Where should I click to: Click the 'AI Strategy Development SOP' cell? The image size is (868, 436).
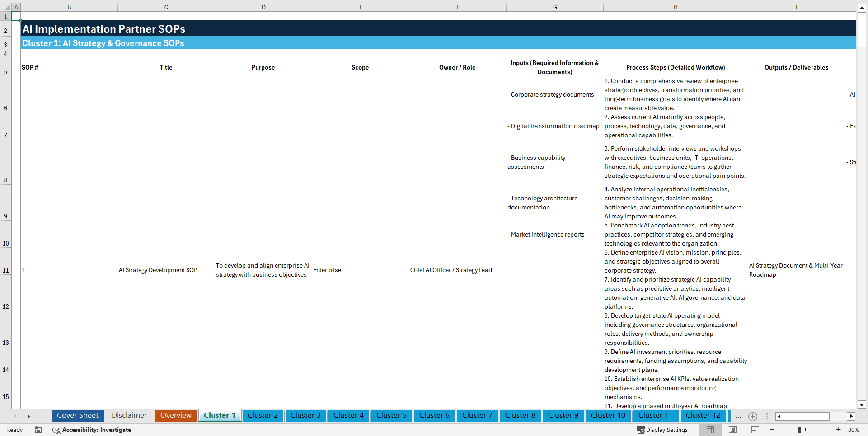158,270
